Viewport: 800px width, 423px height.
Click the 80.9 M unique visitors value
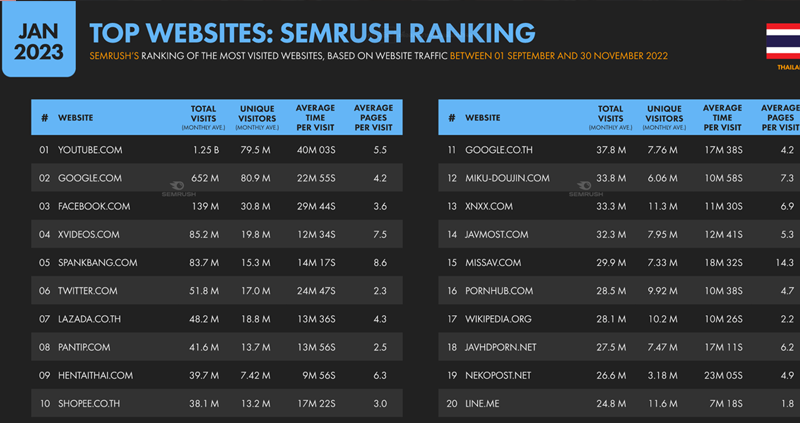(x=256, y=178)
